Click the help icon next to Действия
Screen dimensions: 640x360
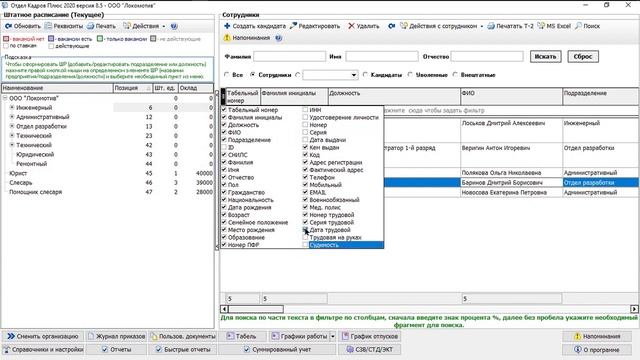(x=174, y=26)
